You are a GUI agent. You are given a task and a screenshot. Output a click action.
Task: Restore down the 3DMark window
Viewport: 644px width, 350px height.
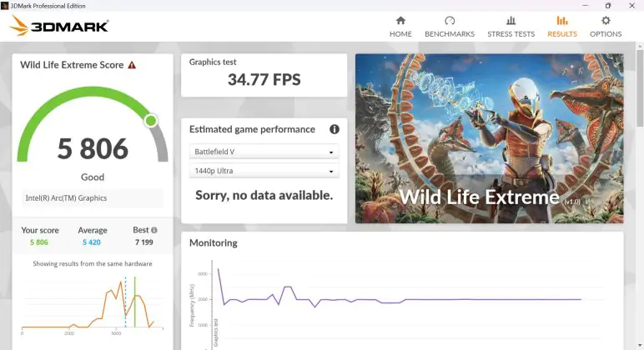coord(608,6)
